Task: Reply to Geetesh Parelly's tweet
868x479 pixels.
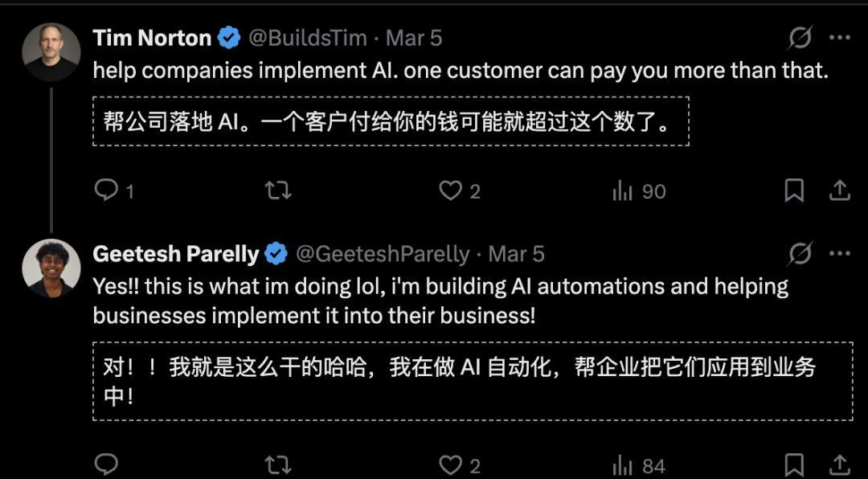Action: [106, 465]
